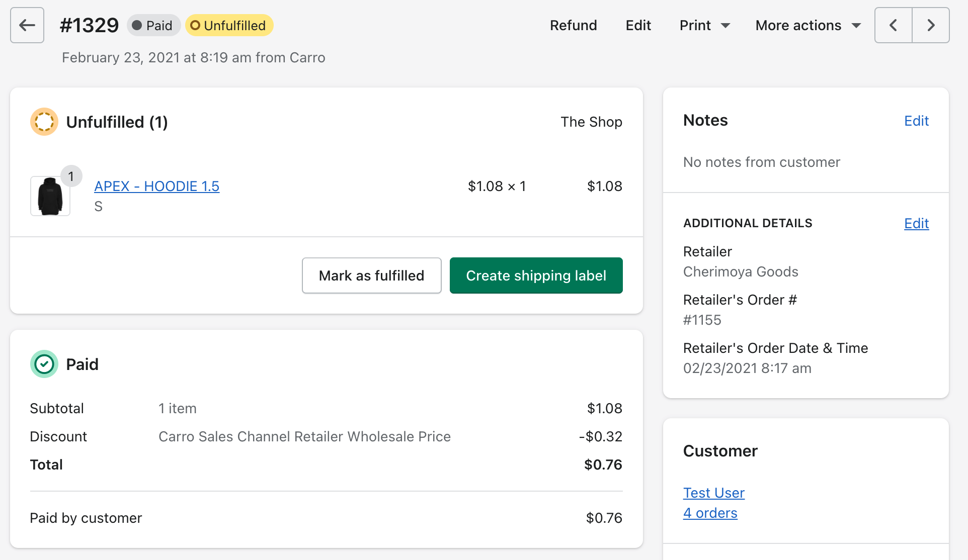The image size is (968, 560).
Task: Open the More actions dropdown
Action: pyautogui.click(x=808, y=25)
